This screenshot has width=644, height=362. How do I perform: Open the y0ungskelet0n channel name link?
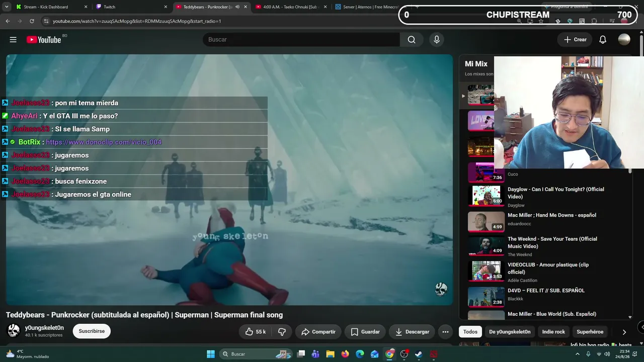pos(44,328)
